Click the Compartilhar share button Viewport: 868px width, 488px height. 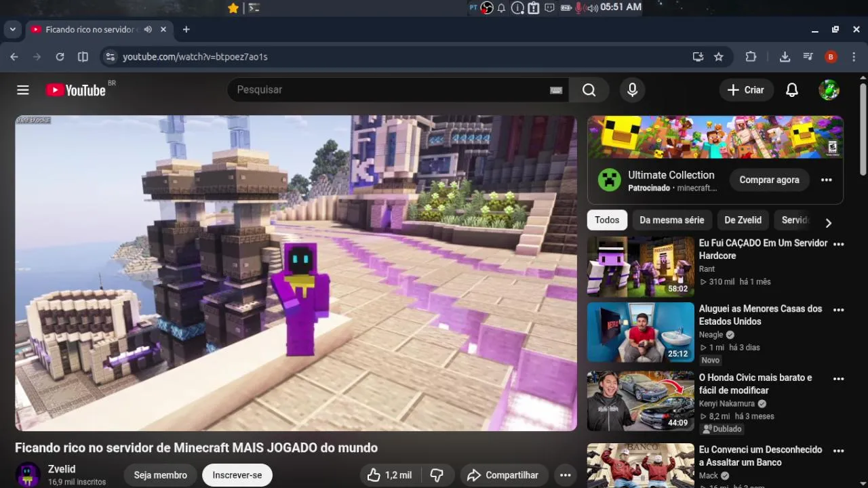(503, 475)
